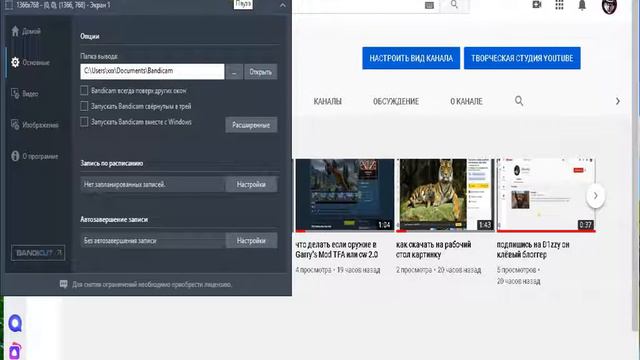640x360 pixels.
Task: Click the Без автозавершения записи text
Action: (120, 241)
